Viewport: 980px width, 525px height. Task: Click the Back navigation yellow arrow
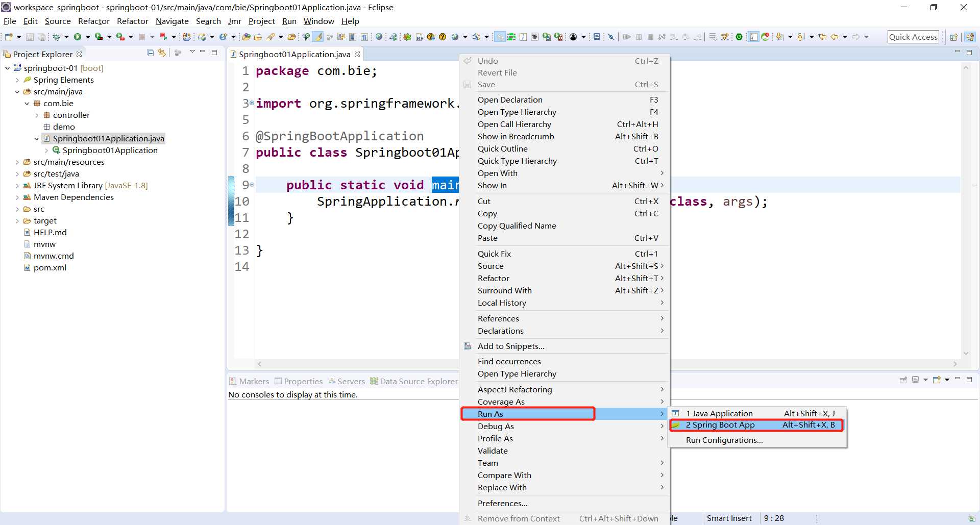point(835,37)
